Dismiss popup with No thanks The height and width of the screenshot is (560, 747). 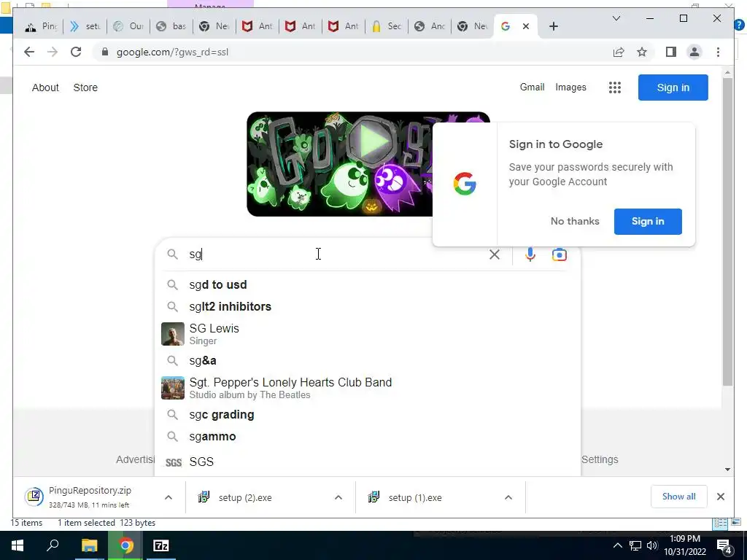coord(575,222)
